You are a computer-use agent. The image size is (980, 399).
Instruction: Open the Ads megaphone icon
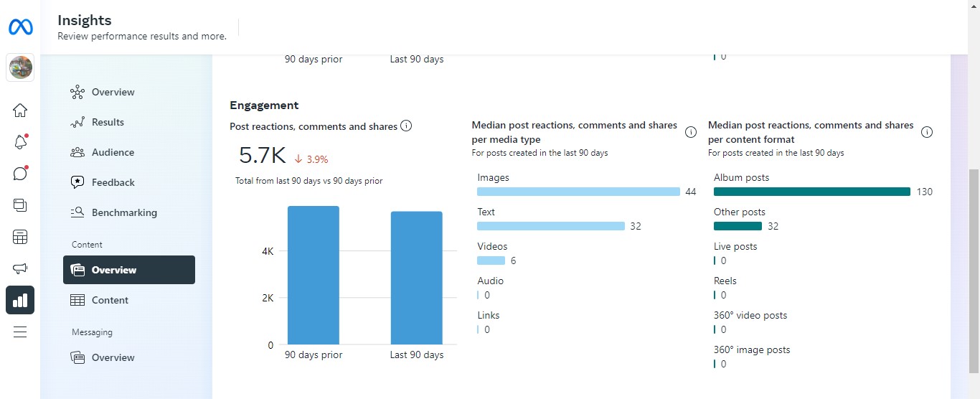pyautogui.click(x=20, y=268)
